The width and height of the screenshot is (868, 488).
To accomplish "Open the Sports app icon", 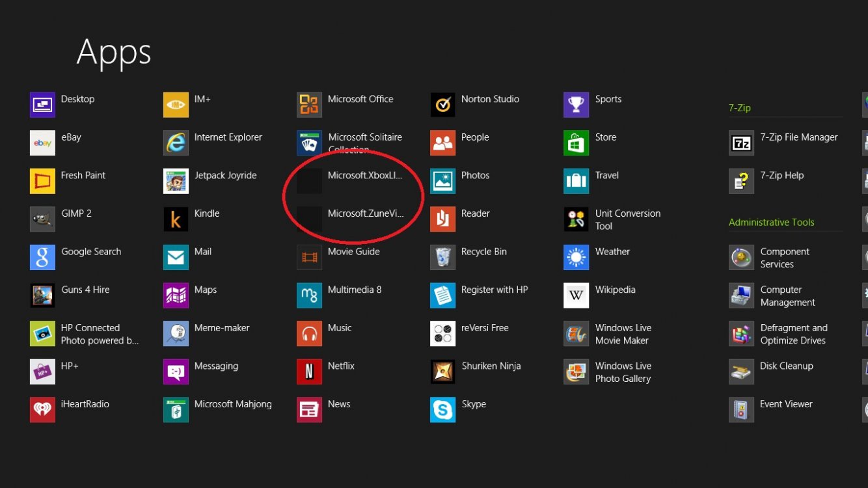I will pos(576,105).
